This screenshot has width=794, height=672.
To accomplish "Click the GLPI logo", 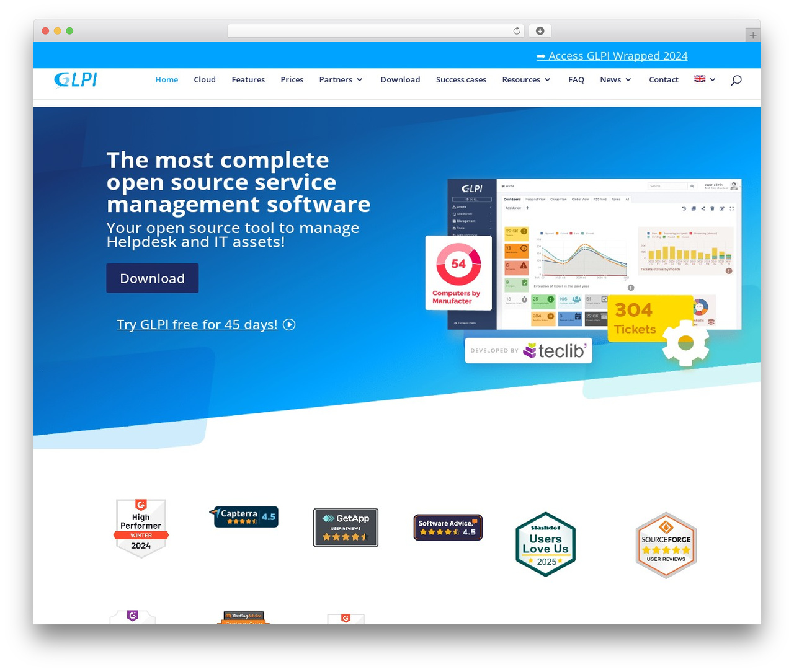I will [74, 80].
